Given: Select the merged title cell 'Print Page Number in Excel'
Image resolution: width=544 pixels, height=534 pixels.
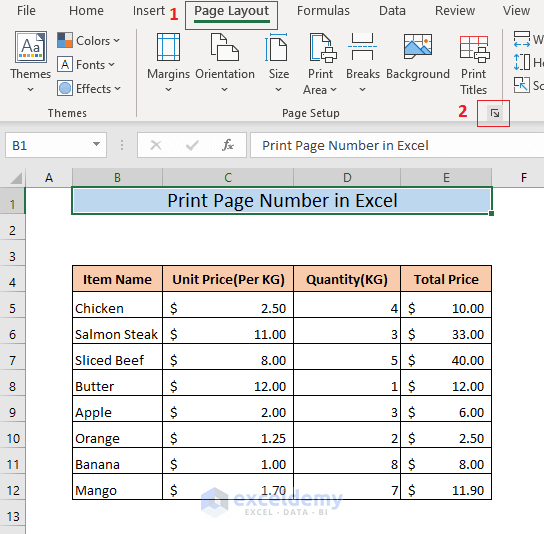Looking at the screenshot, I should click(x=282, y=201).
